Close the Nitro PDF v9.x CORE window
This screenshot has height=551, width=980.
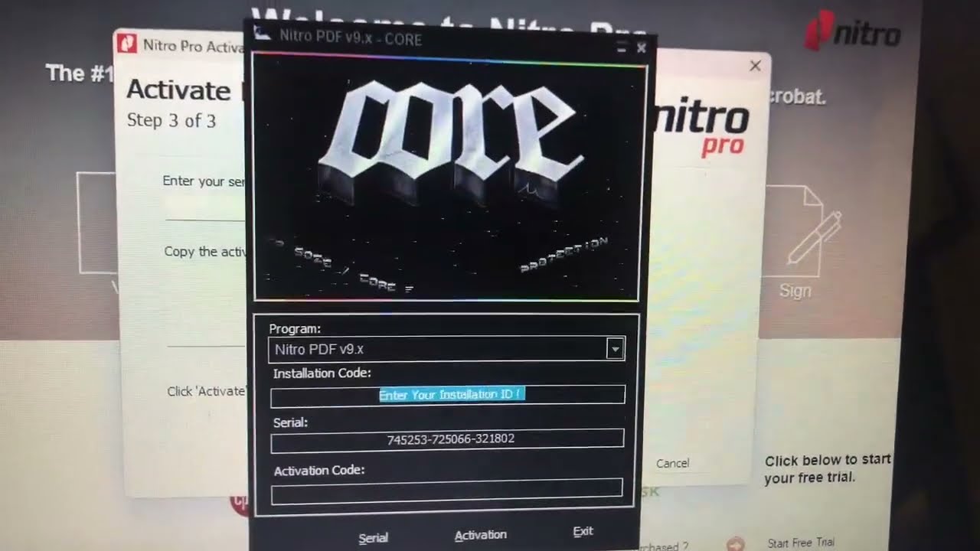[642, 47]
